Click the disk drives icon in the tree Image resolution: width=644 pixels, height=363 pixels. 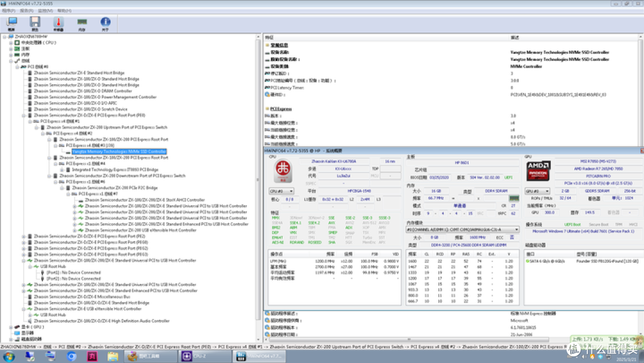(x=17, y=339)
